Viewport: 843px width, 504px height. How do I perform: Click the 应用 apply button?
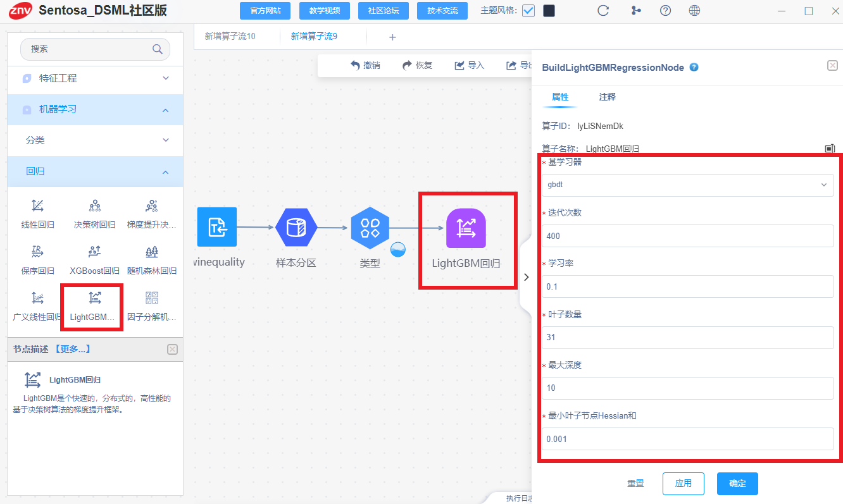(684, 484)
